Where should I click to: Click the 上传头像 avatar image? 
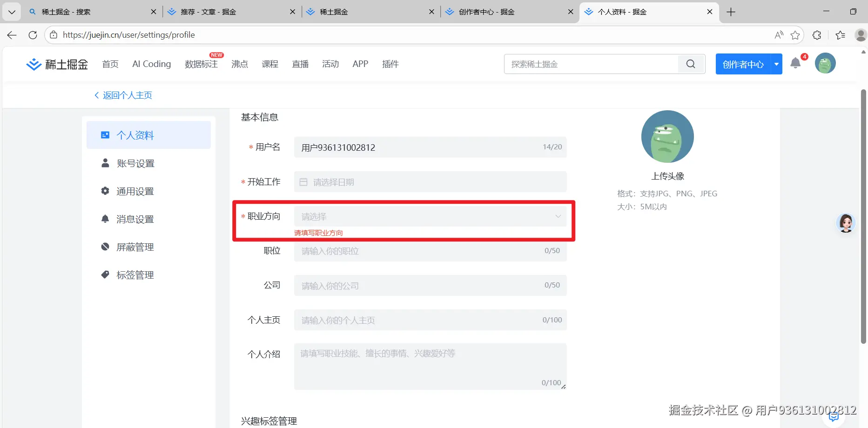click(x=667, y=136)
